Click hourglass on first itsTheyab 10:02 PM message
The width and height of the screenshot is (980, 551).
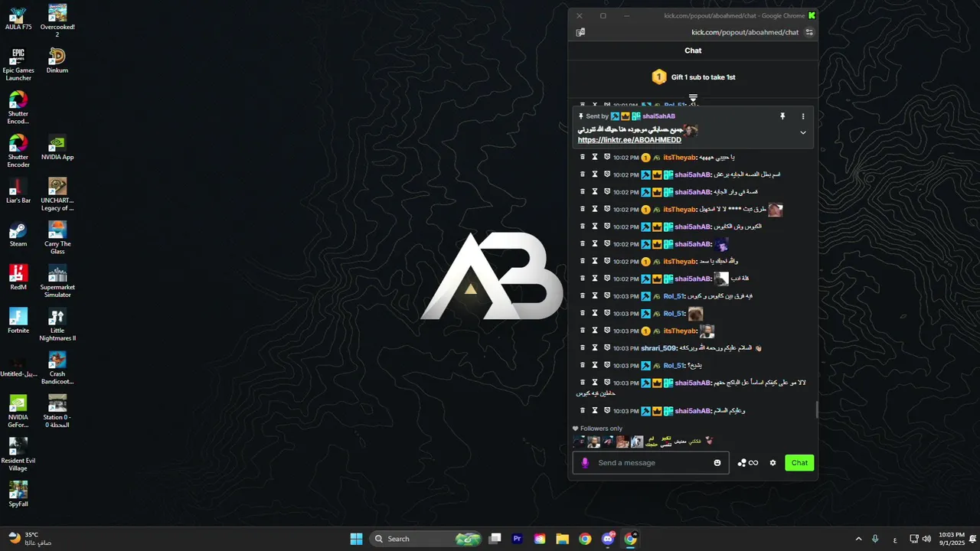pos(595,157)
